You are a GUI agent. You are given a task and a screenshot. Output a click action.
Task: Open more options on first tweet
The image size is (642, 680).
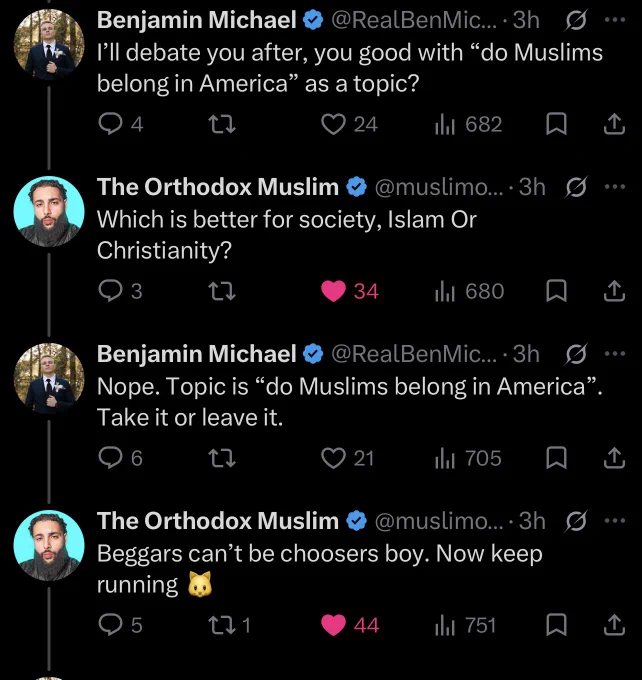click(x=615, y=20)
